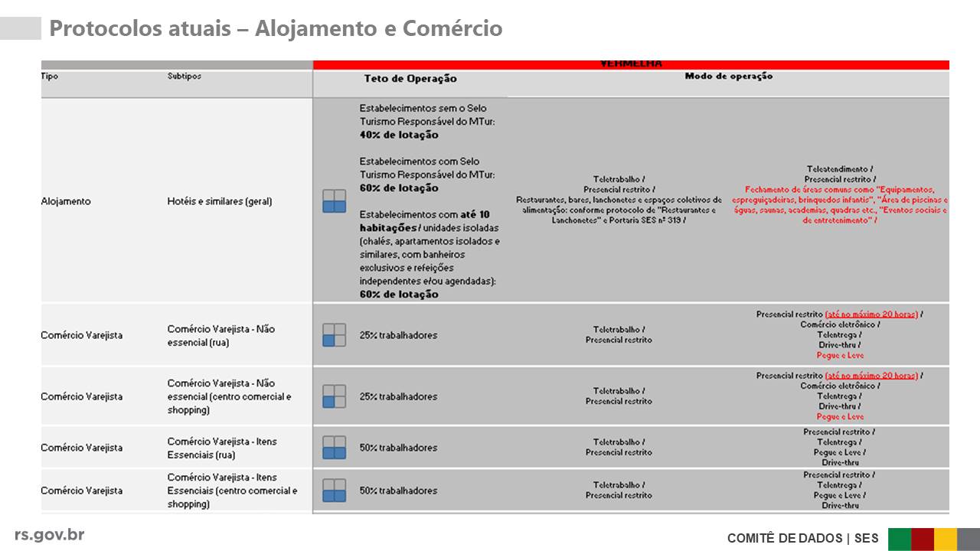Screen dimensions: 980x551
Task: Click the 40% de lotação text
Action: (399, 135)
